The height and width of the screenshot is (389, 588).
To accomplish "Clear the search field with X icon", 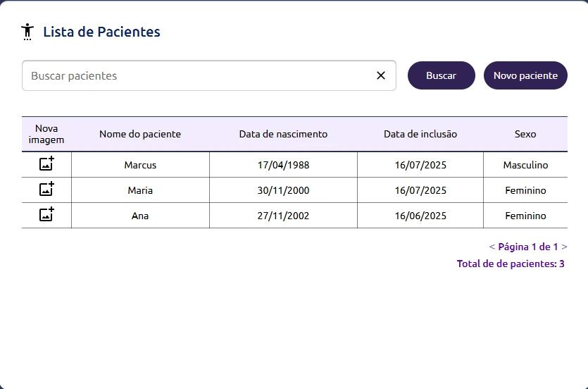I will click(x=381, y=75).
